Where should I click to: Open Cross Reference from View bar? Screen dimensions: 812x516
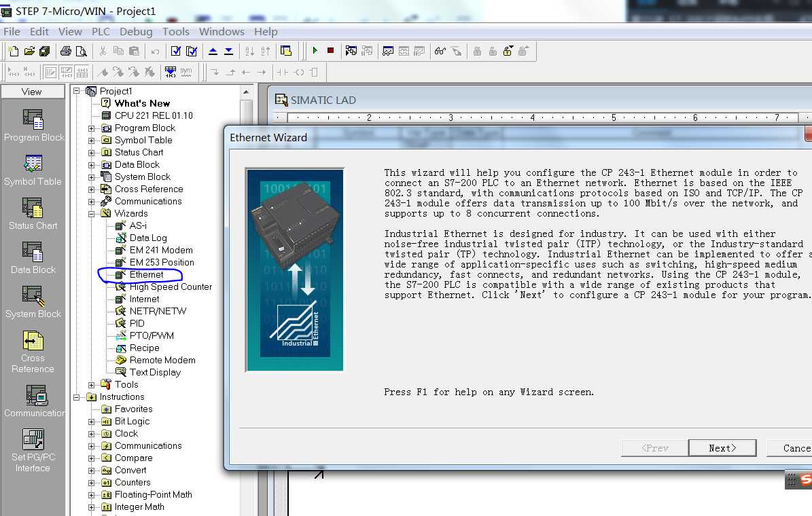(33, 352)
